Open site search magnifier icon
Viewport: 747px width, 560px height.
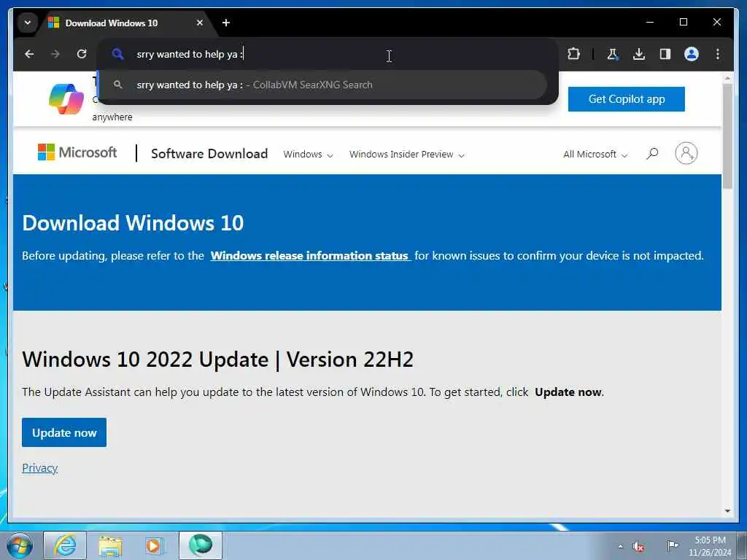click(x=652, y=153)
